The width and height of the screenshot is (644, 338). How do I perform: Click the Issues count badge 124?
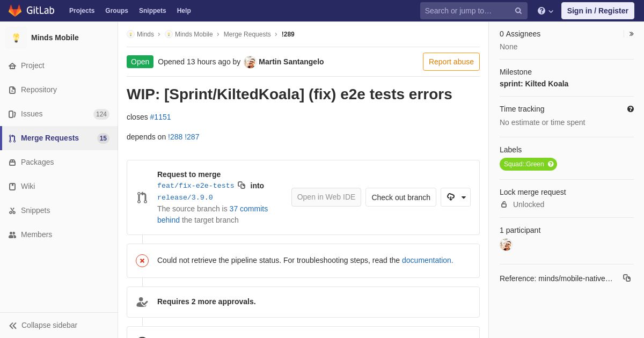tap(101, 114)
